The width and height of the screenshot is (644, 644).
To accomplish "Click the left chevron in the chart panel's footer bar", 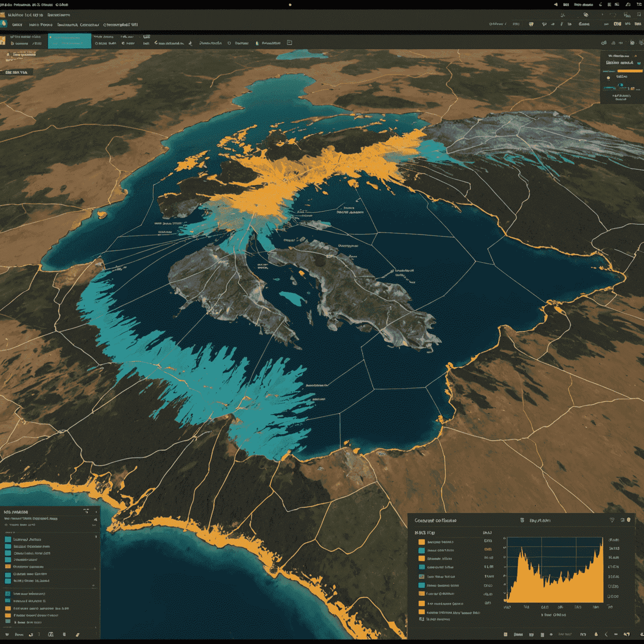I will click(x=606, y=635).
